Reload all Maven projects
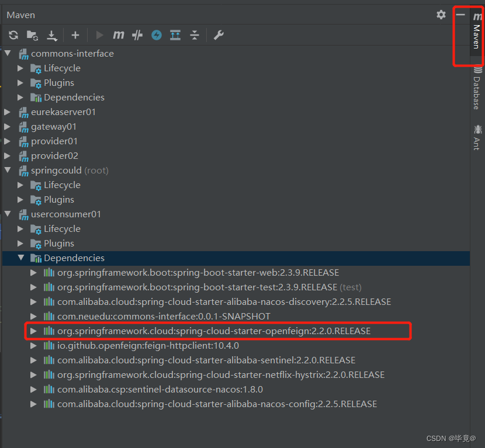This screenshot has height=448, width=485. click(13, 35)
